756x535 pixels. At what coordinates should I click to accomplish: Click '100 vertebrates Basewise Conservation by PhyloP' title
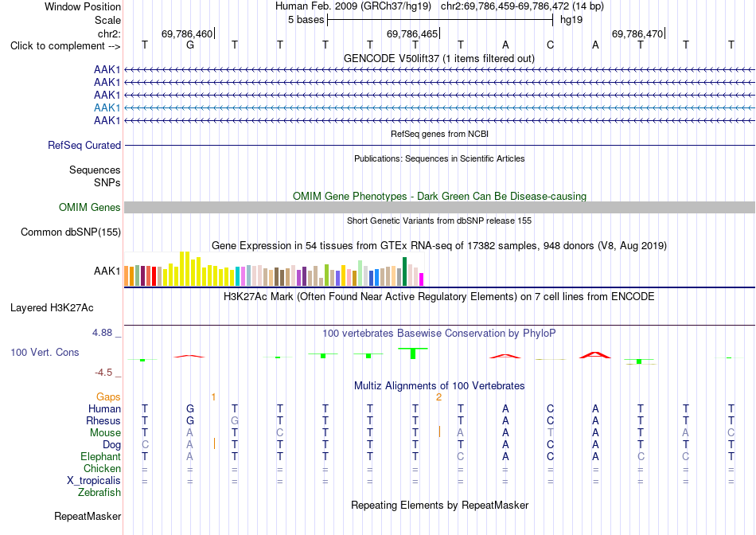(x=439, y=333)
